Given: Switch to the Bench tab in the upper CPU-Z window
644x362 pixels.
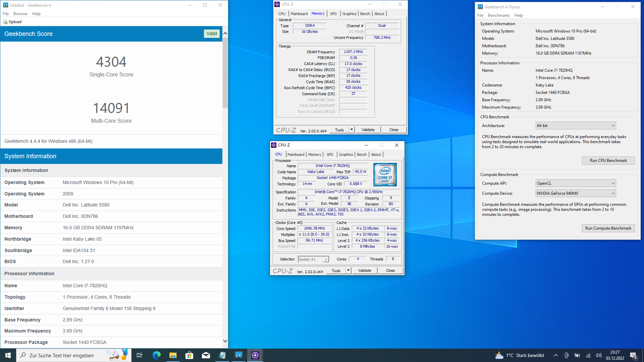Looking at the screenshot, I should point(365,14).
